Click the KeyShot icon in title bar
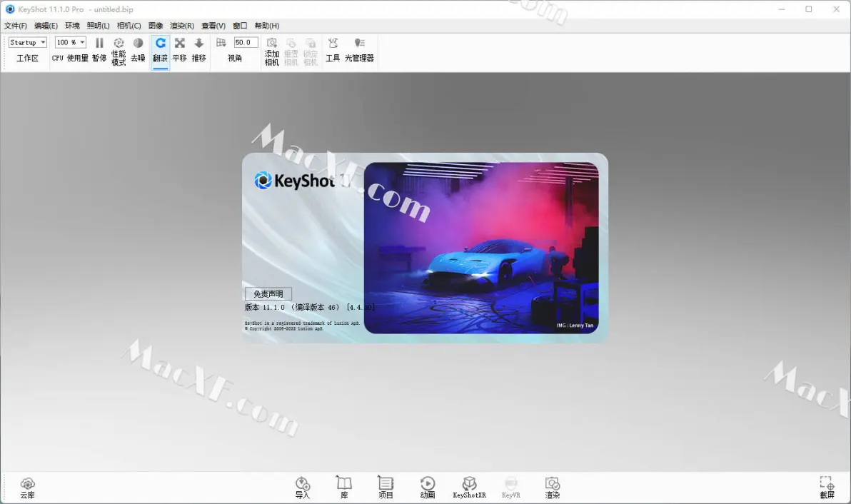851x504 pixels. point(10,9)
